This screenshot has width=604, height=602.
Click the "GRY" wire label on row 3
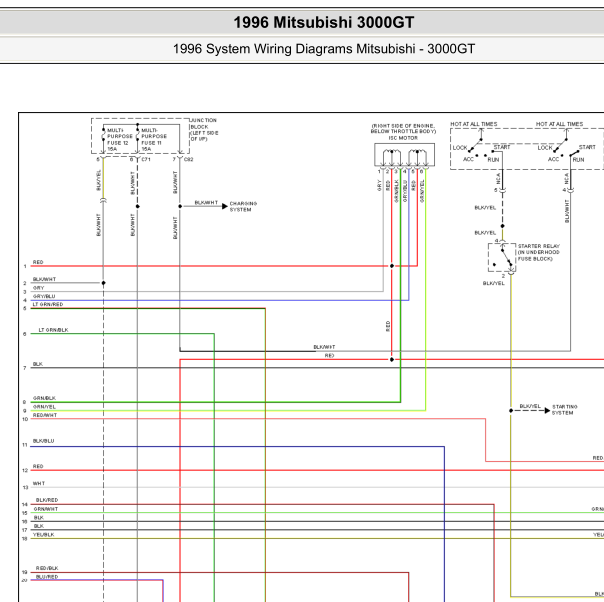(x=39, y=288)
